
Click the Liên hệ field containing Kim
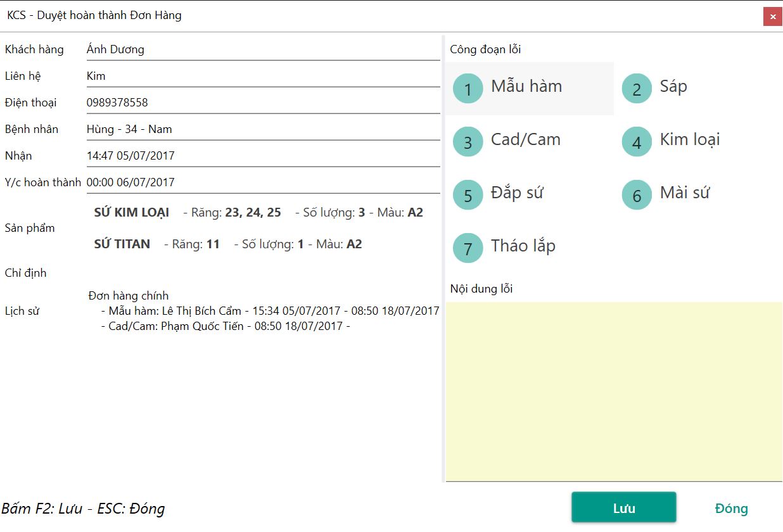[x=262, y=76]
